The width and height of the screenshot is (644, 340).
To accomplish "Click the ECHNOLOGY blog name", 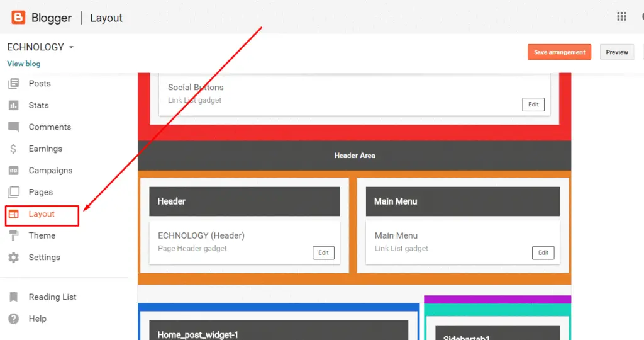I will [x=36, y=47].
